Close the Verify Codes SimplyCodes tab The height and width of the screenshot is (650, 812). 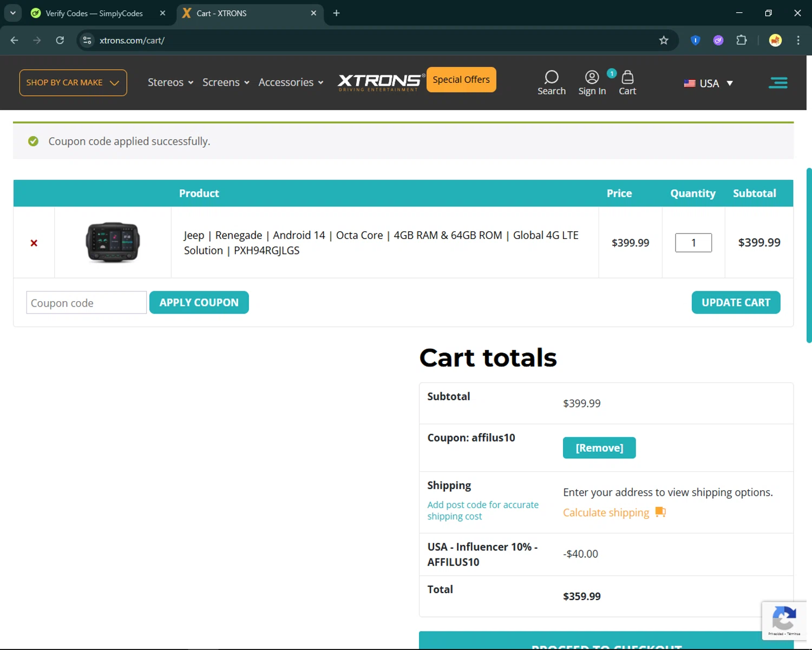(162, 13)
